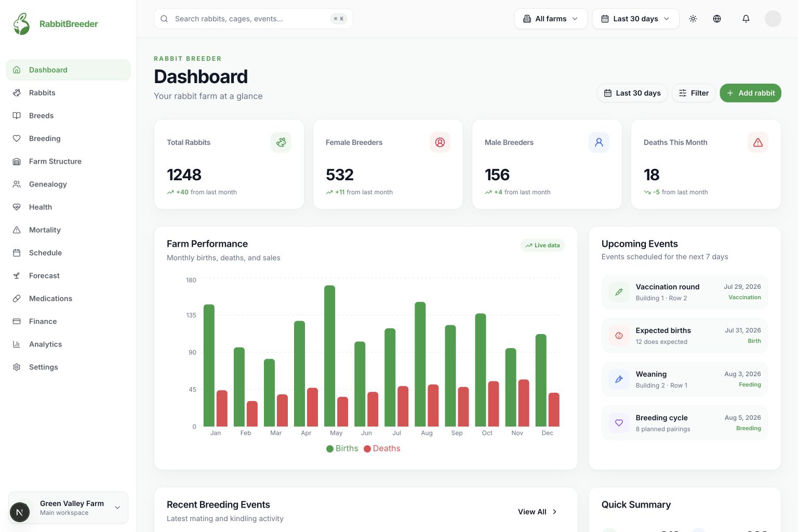
Task: Click the Live data badge
Action: point(542,245)
